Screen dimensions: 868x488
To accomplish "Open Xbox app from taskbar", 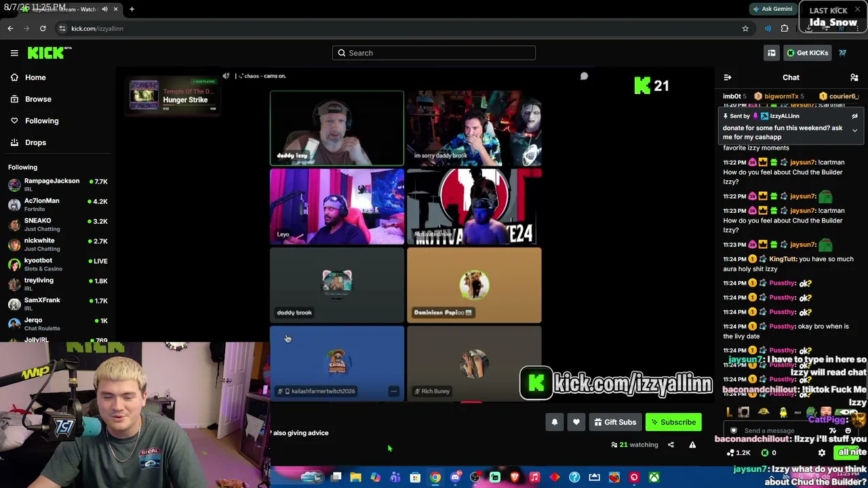I will pyautogui.click(x=654, y=478).
